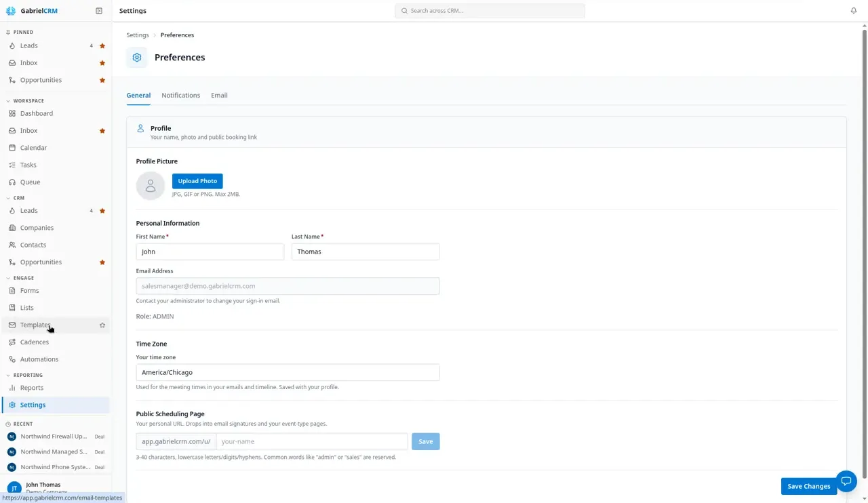Collapse the sidebar panel icon
868x503 pixels.
coord(99,11)
